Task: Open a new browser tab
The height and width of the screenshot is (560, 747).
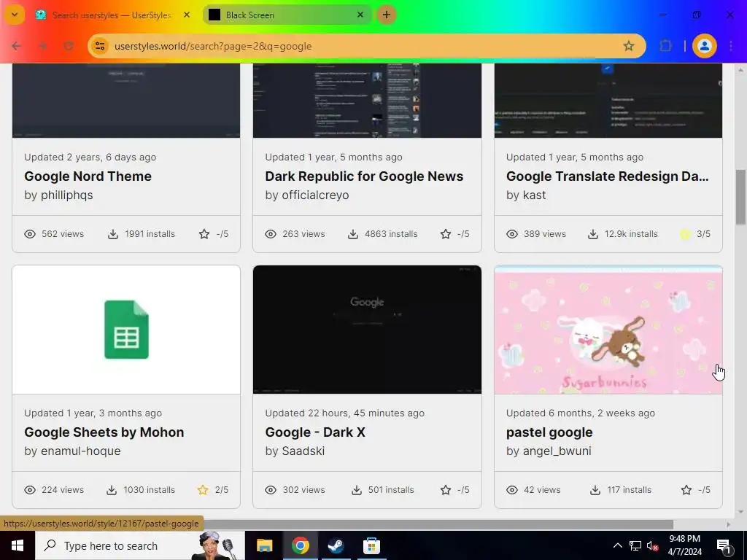Action: point(387,15)
